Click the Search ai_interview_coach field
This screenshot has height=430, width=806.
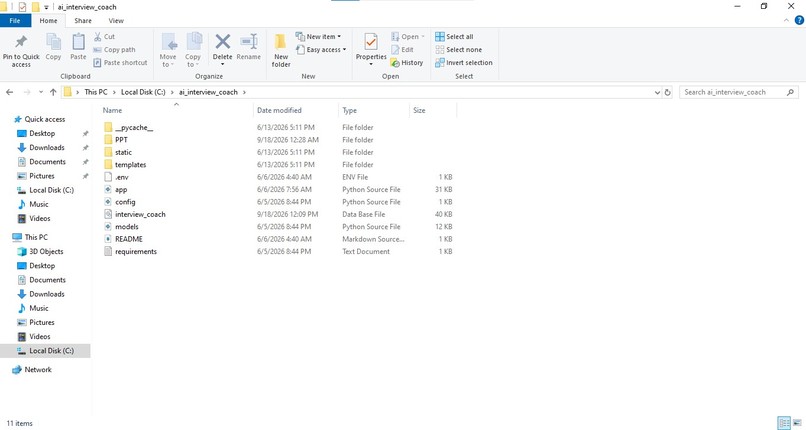click(739, 92)
